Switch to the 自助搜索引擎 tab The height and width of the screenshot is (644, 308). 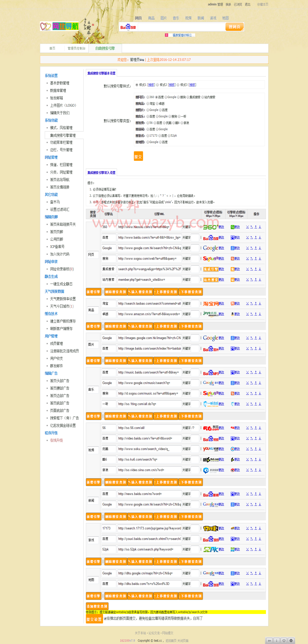point(105,48)
